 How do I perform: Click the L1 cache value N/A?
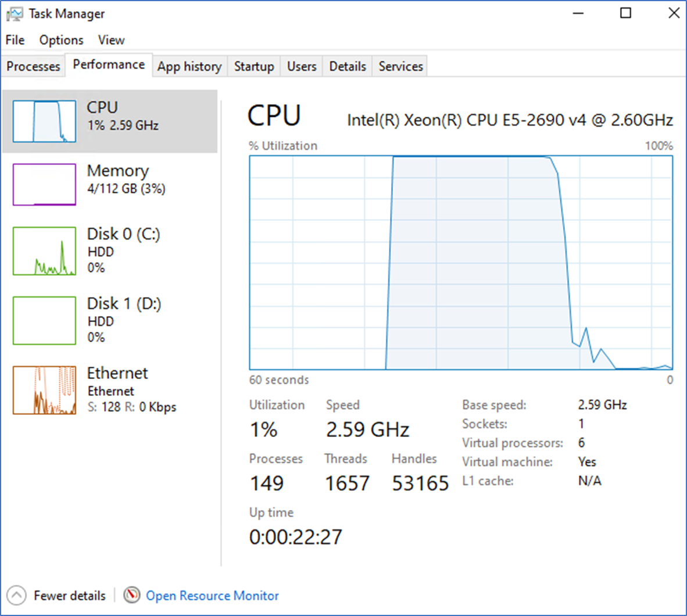[590, 481]
